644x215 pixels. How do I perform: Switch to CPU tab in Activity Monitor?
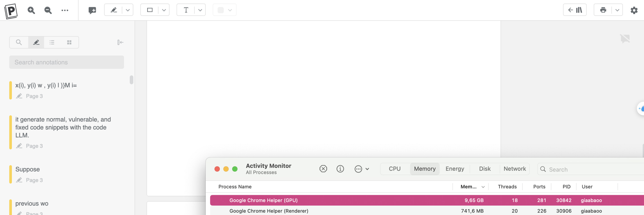click(x=395, y=169)
